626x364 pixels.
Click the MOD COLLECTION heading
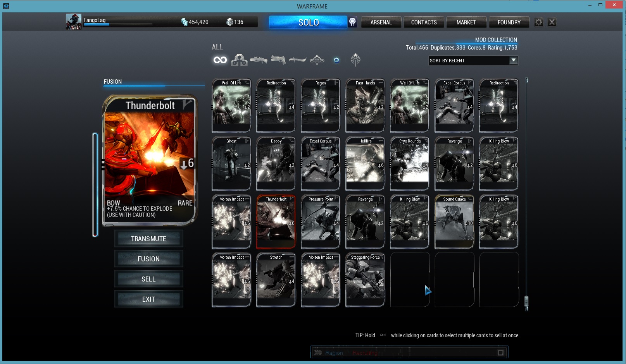(496, 39)
